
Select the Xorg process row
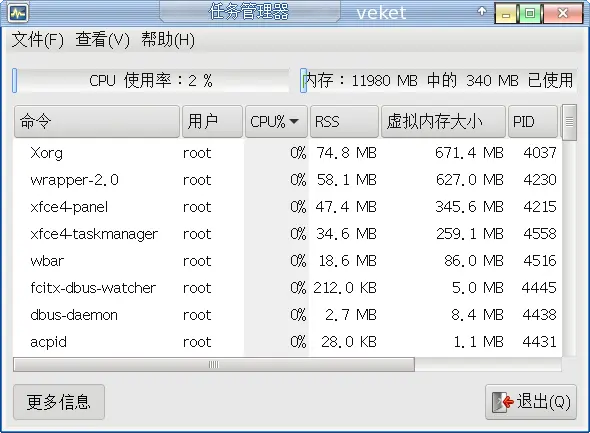[287, 153]
